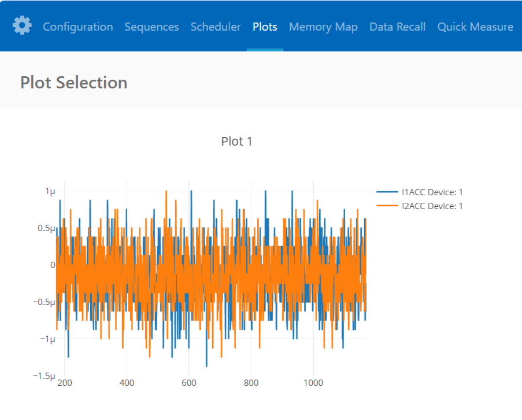Open the Data Recall page
522x420 pixels.
pyautogui.click(x=397, y=27)
